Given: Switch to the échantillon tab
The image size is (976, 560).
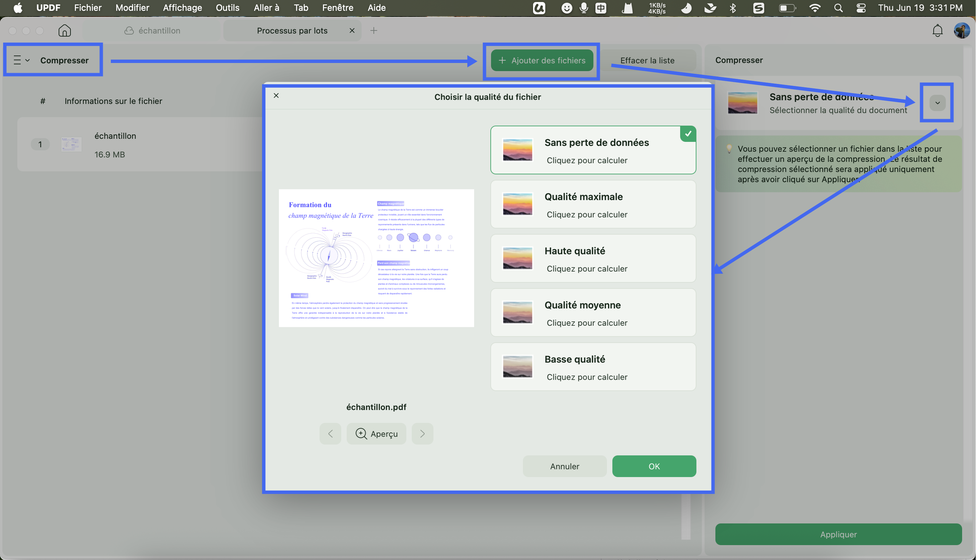Looking at the screenshot, I should pos(152,30).
